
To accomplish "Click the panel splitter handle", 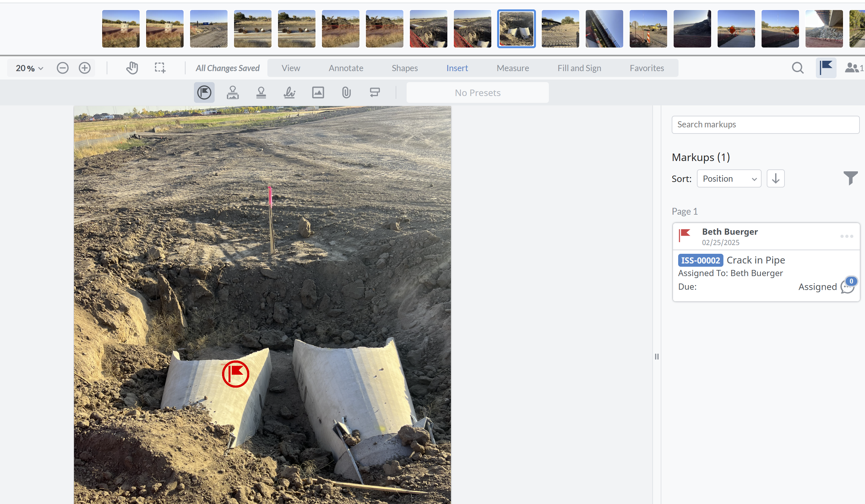I will [x=656, y=356].
